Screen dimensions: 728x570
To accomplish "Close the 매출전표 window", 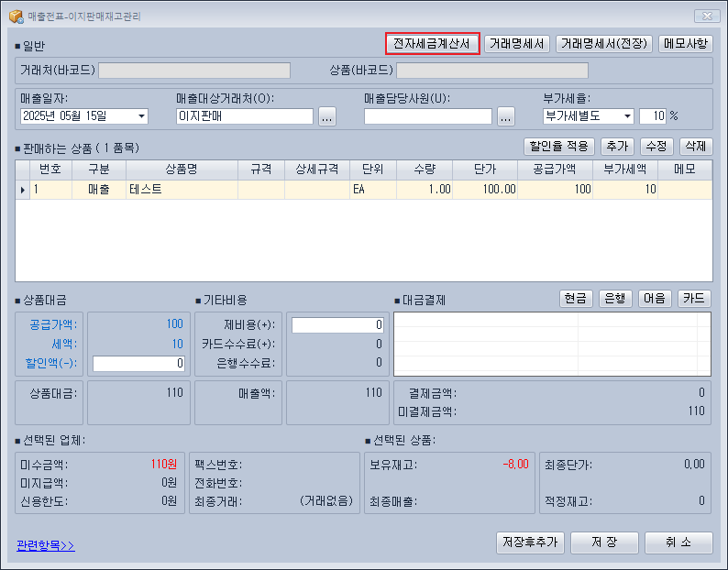I will click(707, 16).
